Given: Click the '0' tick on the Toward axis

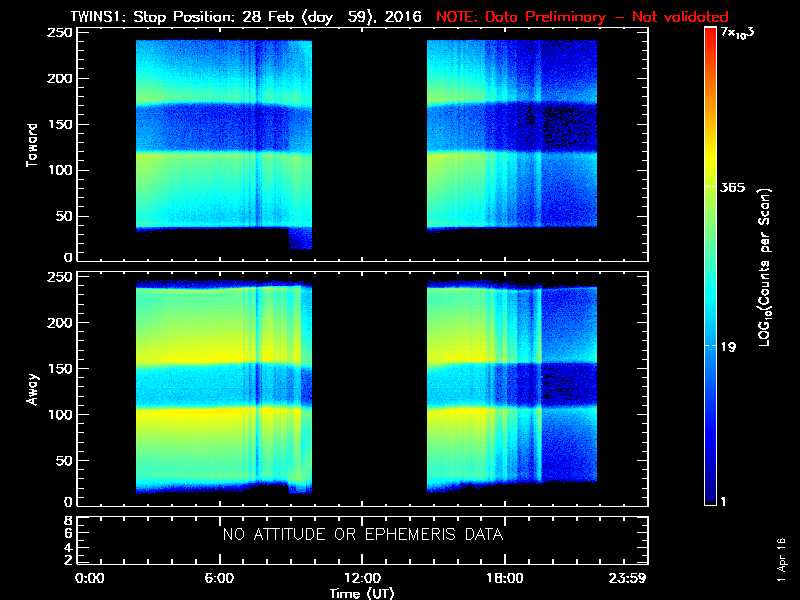Looking at the screenshot, I should (x=68, y=257).
